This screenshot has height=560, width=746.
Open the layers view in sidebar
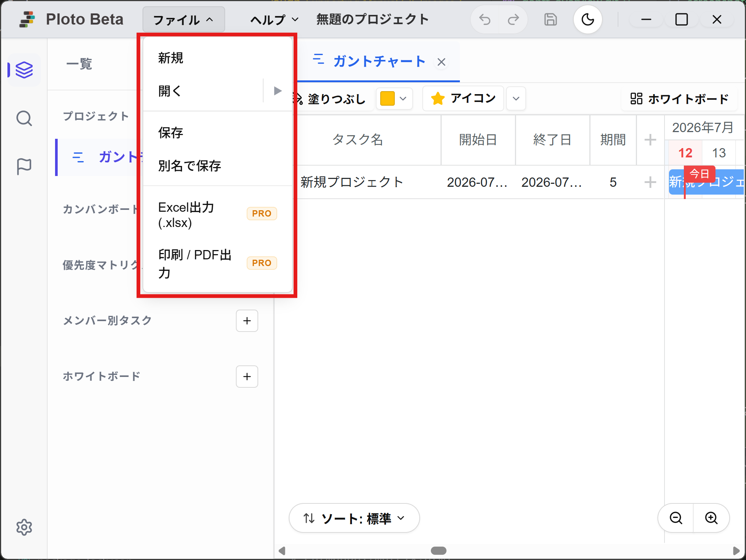[24, 70]
